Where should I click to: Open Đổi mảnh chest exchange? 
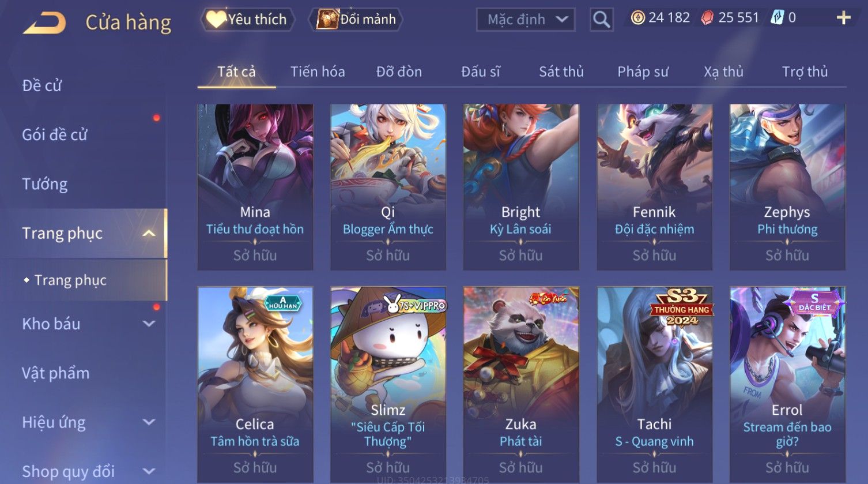click(x=356, y=20)
